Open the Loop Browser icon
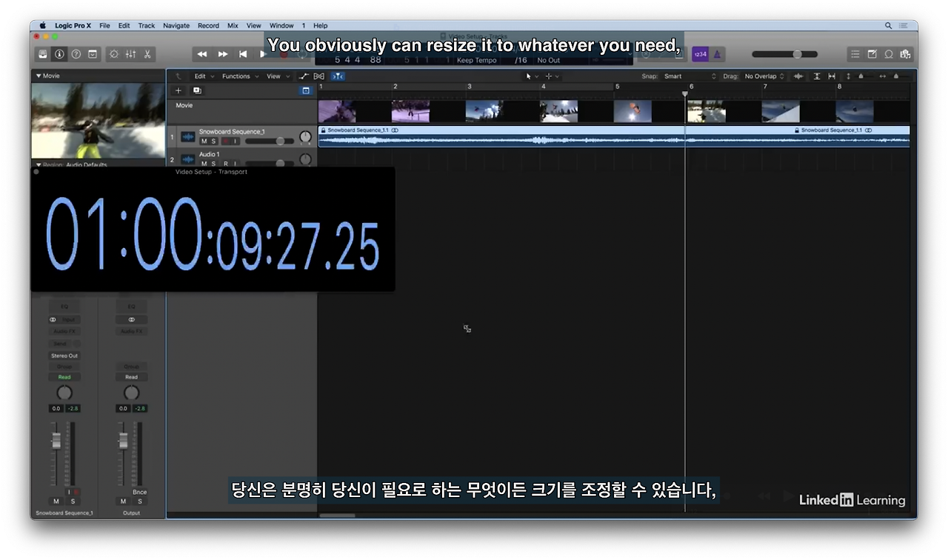Image resolution: width=948 pixels, height=560 pixels. [889, 54]
